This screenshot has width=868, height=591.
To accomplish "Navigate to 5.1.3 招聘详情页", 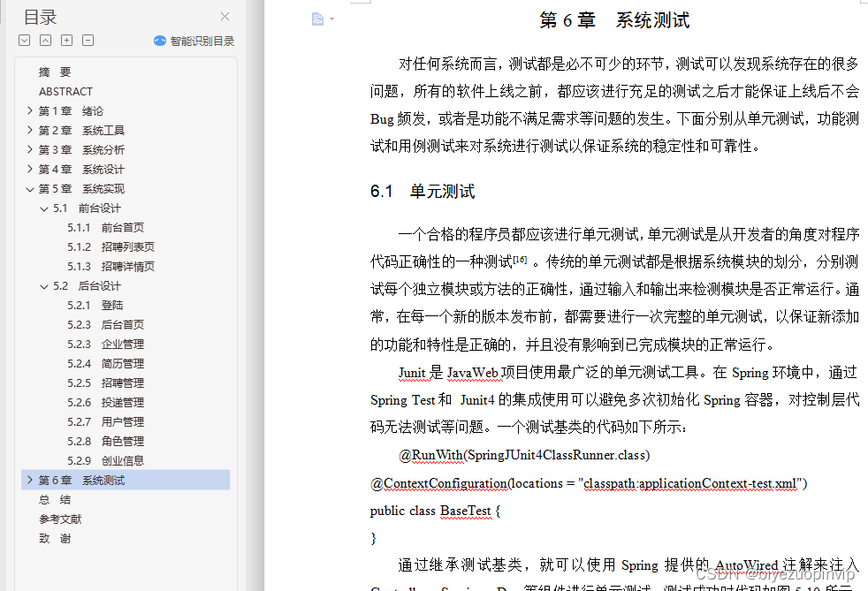I will point(110,266).
